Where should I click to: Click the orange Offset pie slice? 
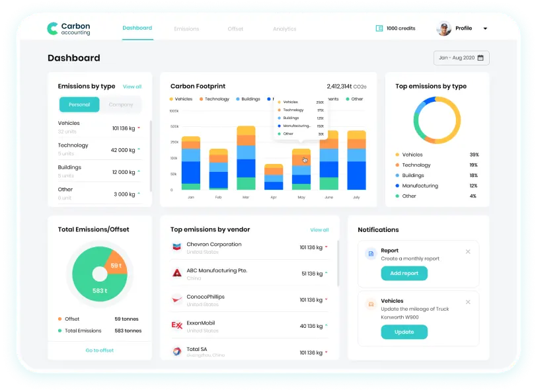(x=117, y=264)
